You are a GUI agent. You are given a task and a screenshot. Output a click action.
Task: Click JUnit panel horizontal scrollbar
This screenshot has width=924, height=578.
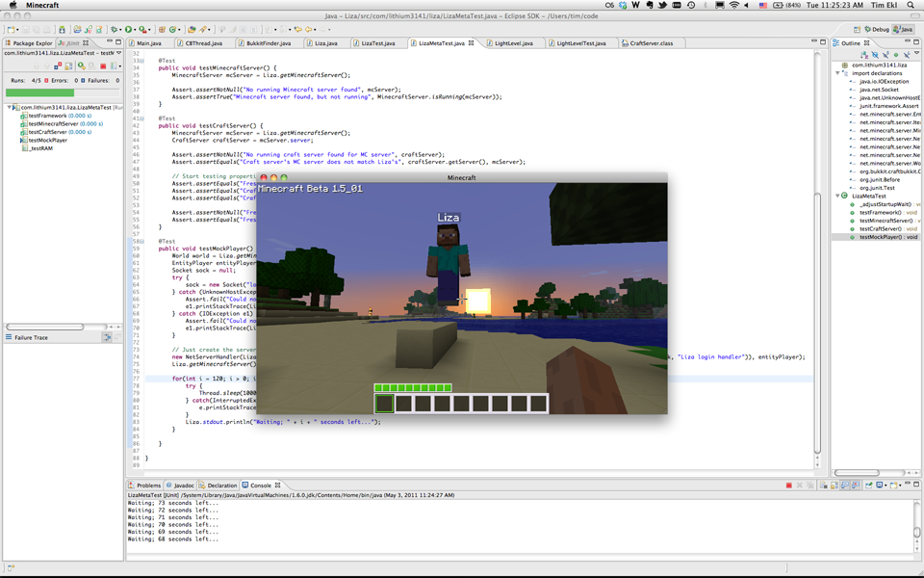[x=44, y=327]
